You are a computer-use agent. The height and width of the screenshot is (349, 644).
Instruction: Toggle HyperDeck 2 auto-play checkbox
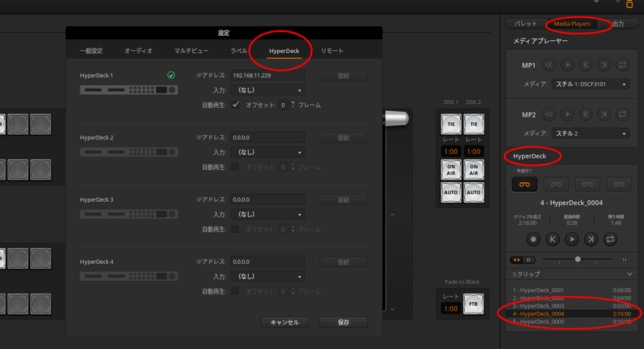236,166
